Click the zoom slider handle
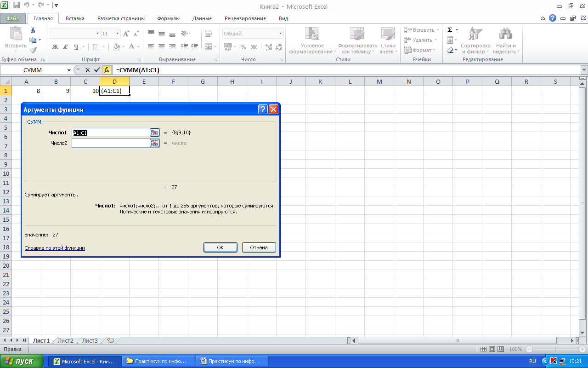588x368 pixels. 555,349
